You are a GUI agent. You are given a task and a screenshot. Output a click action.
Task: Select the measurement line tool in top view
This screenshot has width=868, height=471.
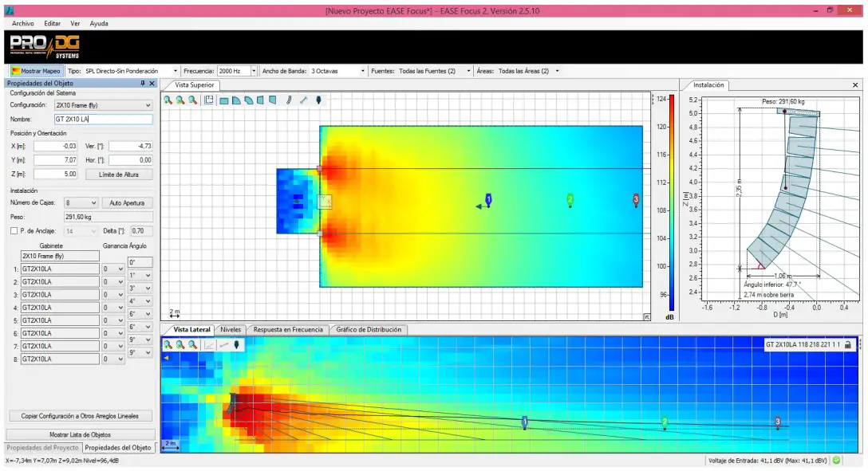(x=303, y=100)
